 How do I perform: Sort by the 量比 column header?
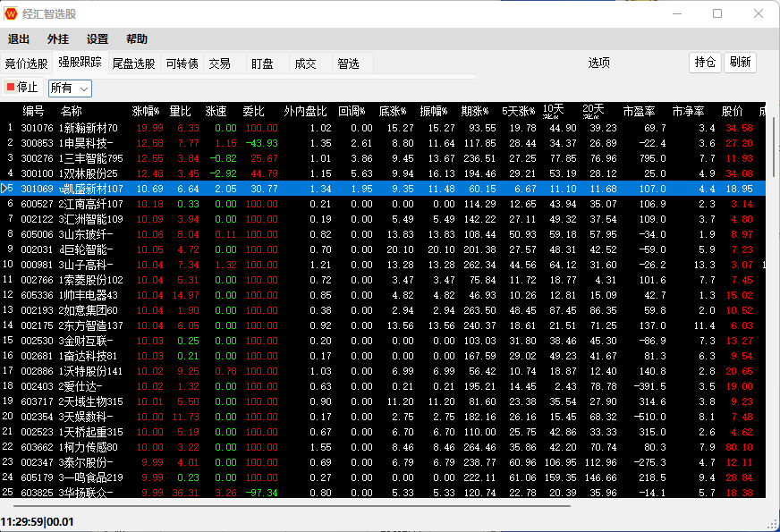tap(180, 111)
